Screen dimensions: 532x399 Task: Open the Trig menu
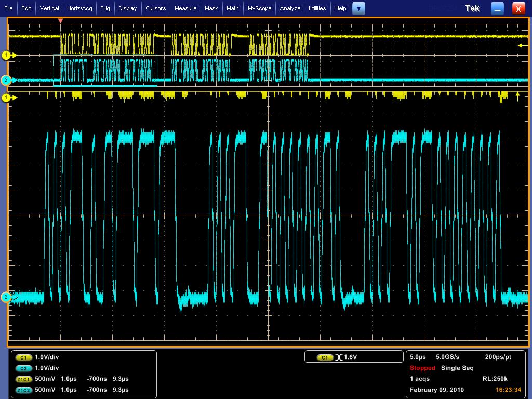pyautogui.click(x=105, y=8)
